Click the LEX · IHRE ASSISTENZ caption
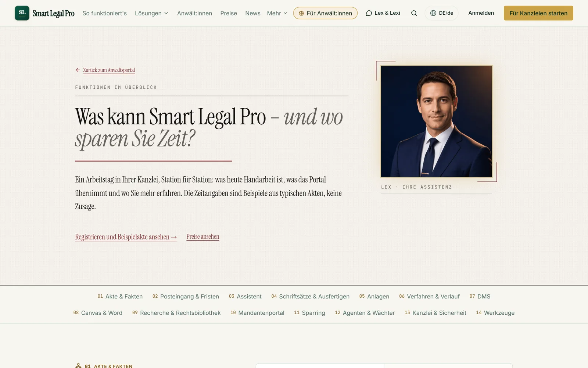The height and width of the screenshot is (368, 588). (x=416, y=187)
